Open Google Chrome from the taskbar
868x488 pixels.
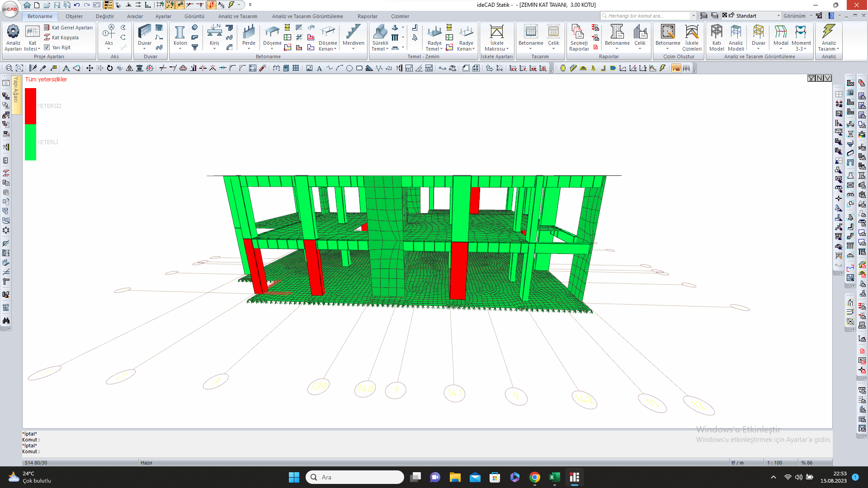[535, 477]
